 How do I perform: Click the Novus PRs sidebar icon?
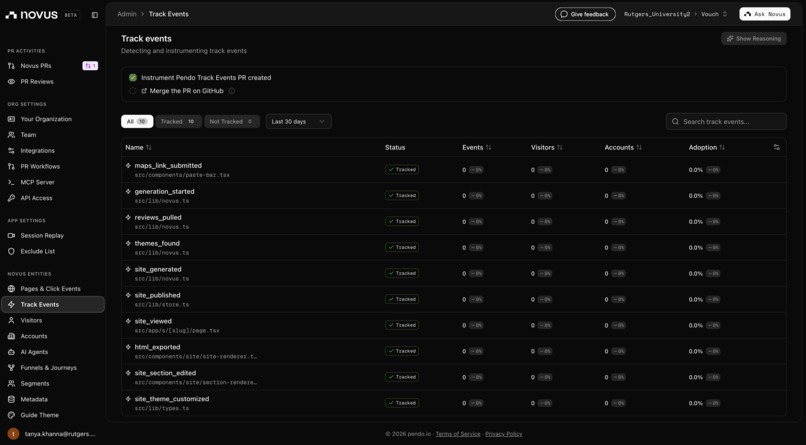coord(11,66)
